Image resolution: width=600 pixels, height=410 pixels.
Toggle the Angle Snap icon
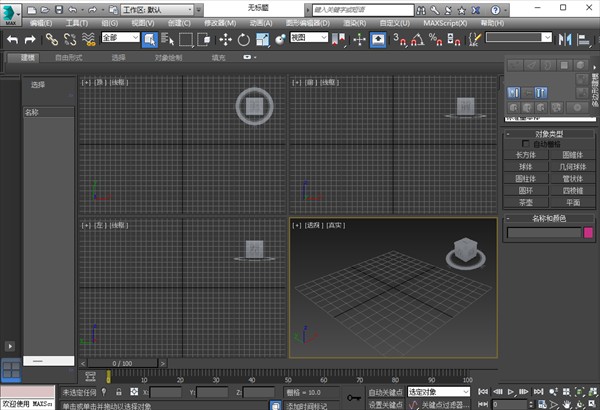(x=417, y=39)
